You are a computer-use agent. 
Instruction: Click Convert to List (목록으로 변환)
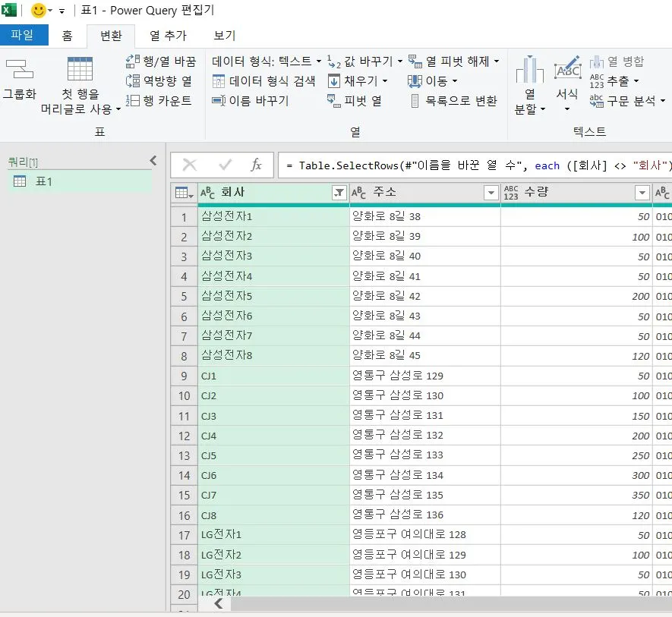point(454,101)
